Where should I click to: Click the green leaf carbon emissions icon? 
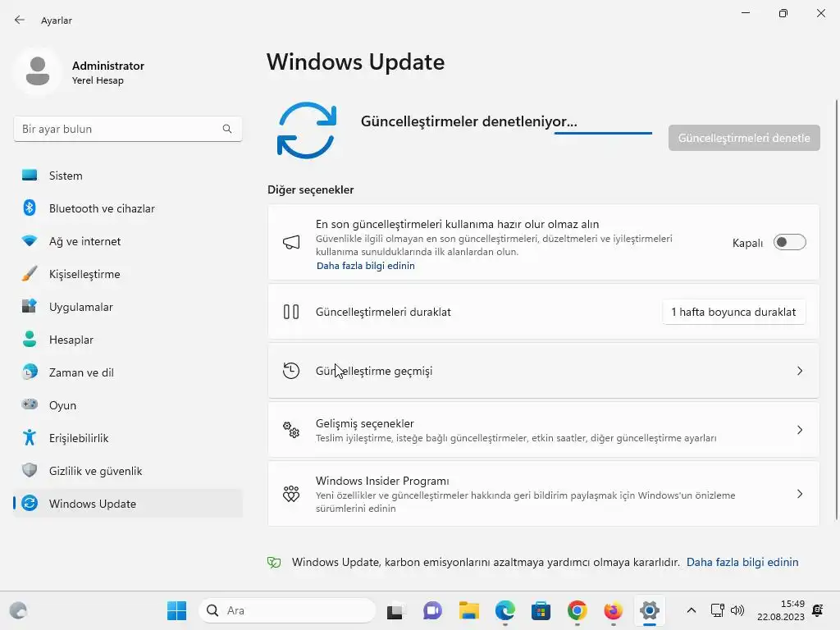(x=274, y=562)
